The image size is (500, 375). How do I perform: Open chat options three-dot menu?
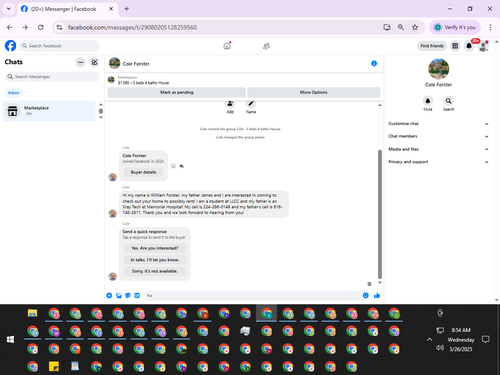[x=80, y=62]
